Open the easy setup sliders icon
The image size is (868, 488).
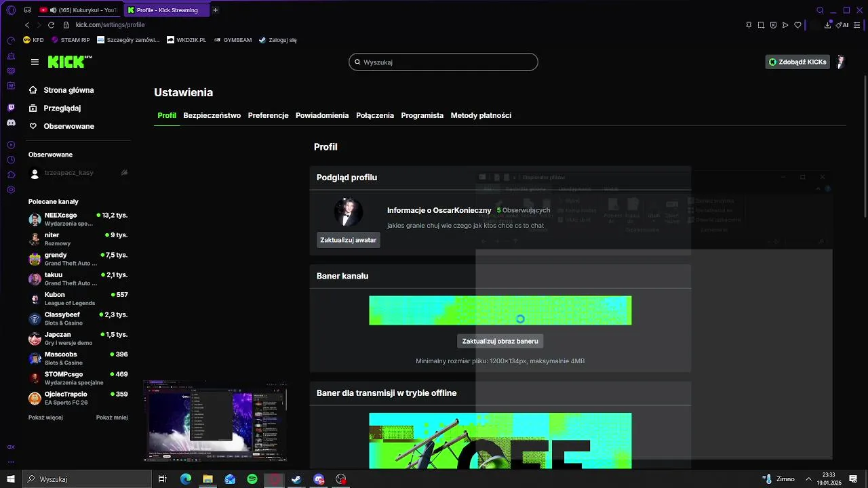point(857,24)
